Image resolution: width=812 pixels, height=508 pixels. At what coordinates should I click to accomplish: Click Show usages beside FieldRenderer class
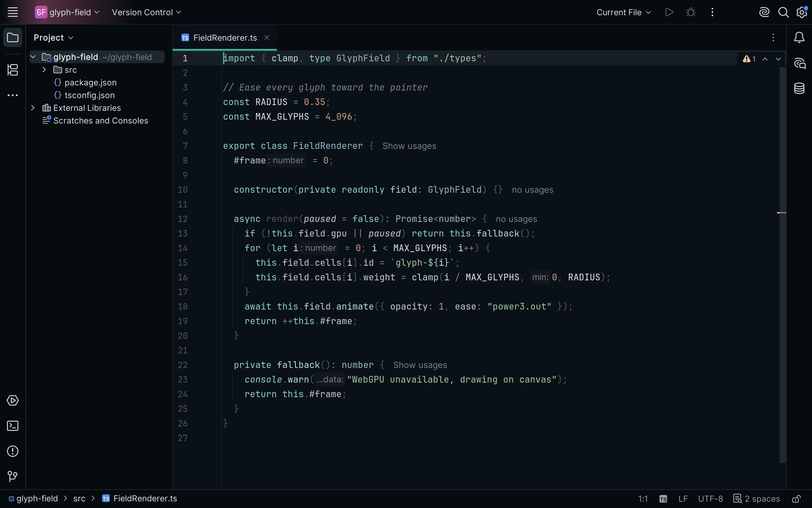tap(409, 146)
